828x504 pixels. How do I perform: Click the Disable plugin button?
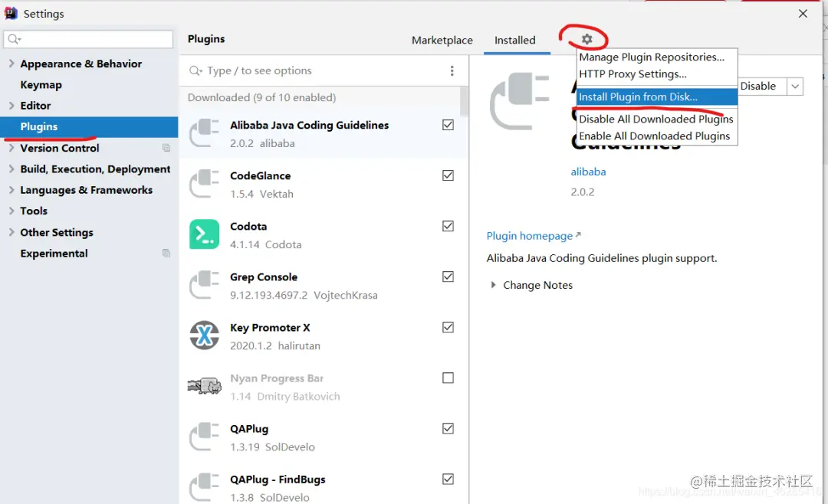[762, 86]
